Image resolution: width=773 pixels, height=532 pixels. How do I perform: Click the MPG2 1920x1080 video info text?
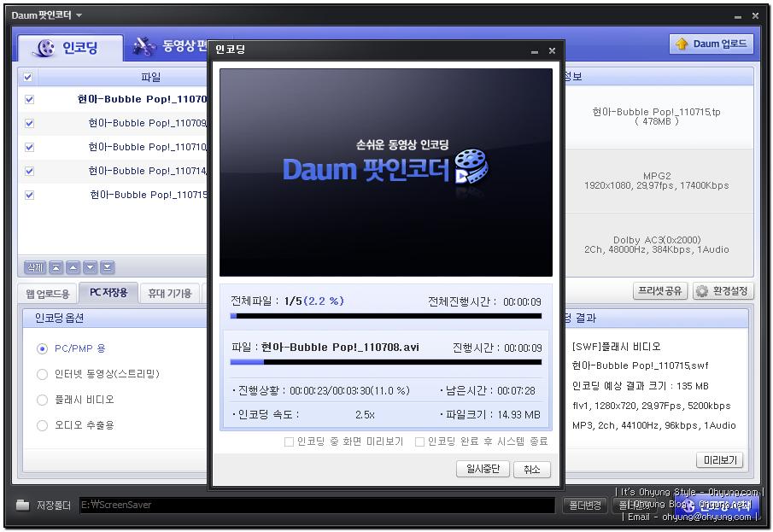click(x=657, y=181)
